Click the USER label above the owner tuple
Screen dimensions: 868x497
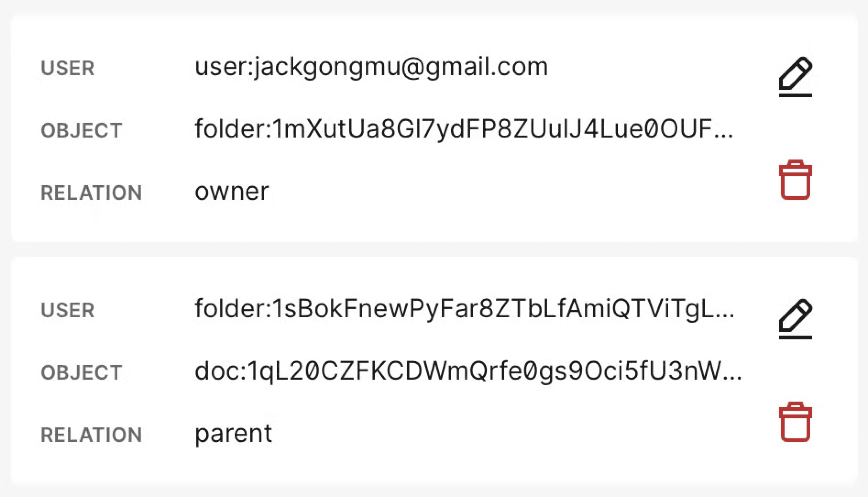(67, 68)
